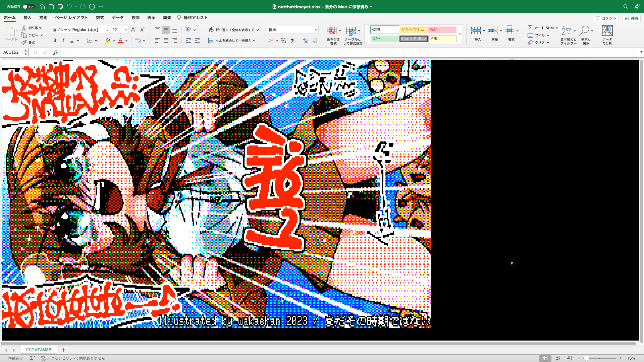The image size is (644, 362).
Task: Click 並べ替えとフィルター icon
Action: coord(567,31)
